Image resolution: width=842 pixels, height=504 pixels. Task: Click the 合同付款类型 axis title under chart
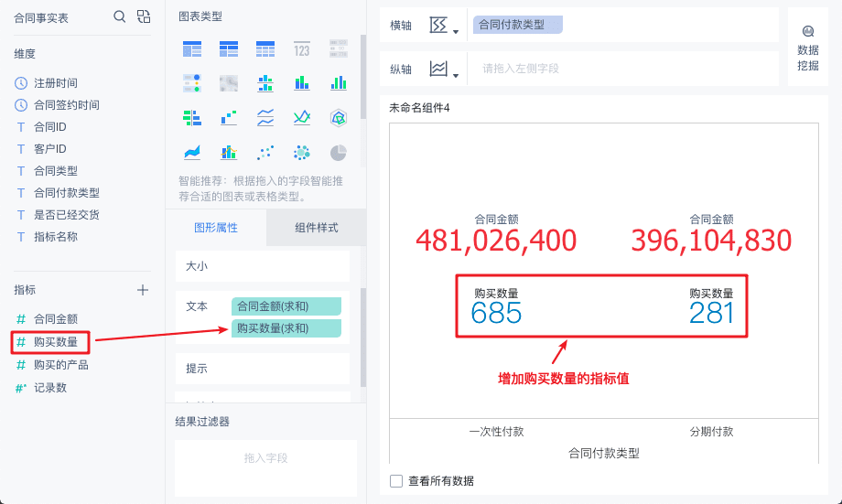click(x=604, y=454)
